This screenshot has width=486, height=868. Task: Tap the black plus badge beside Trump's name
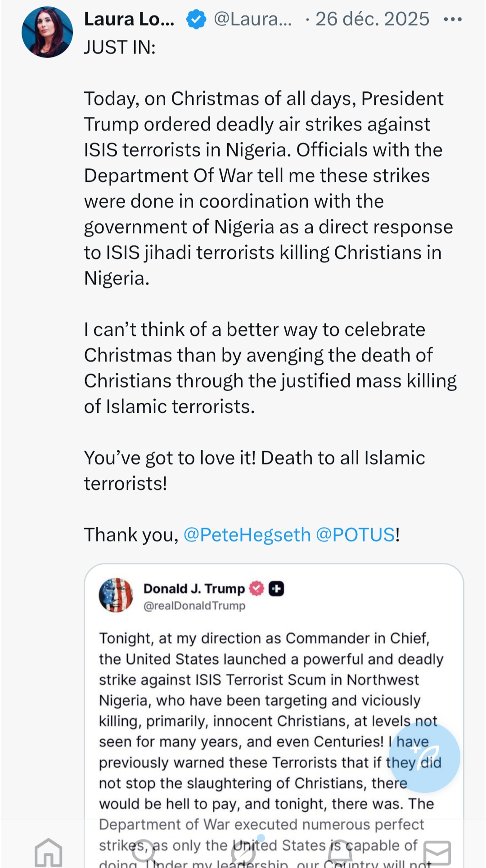pyautogui.click(x=276, y=588)
